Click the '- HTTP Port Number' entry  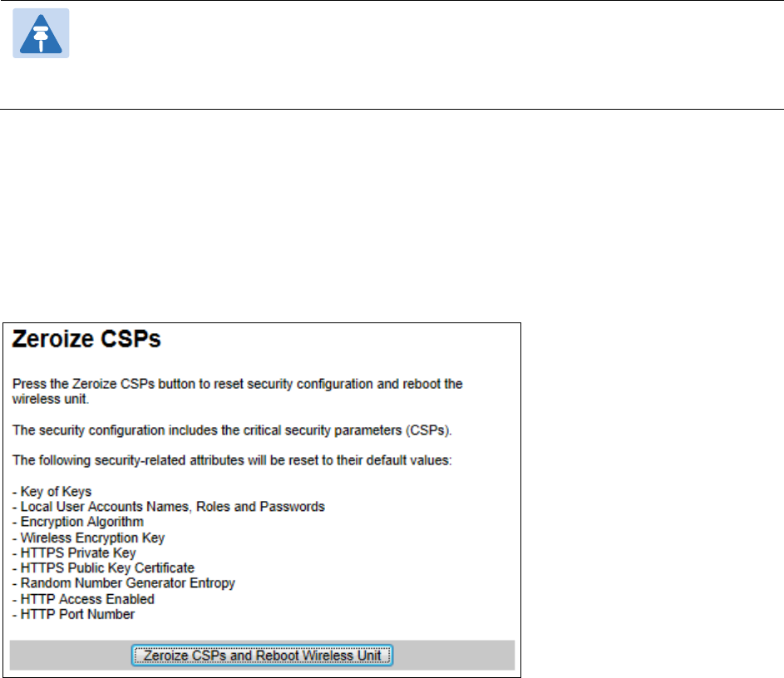[73, 614]
